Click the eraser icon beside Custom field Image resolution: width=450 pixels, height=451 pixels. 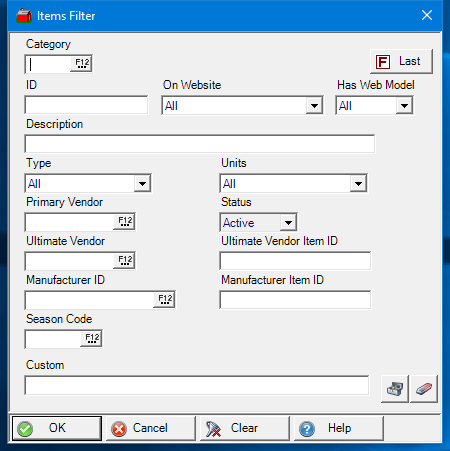pyautogui.click(x=424, y=389)
